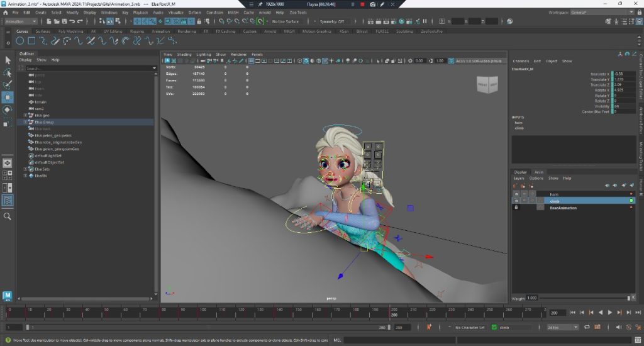Open search via magnifier icon in left sidebar
The height and width of the screenshot is (346, 644).
pos(8,216)
